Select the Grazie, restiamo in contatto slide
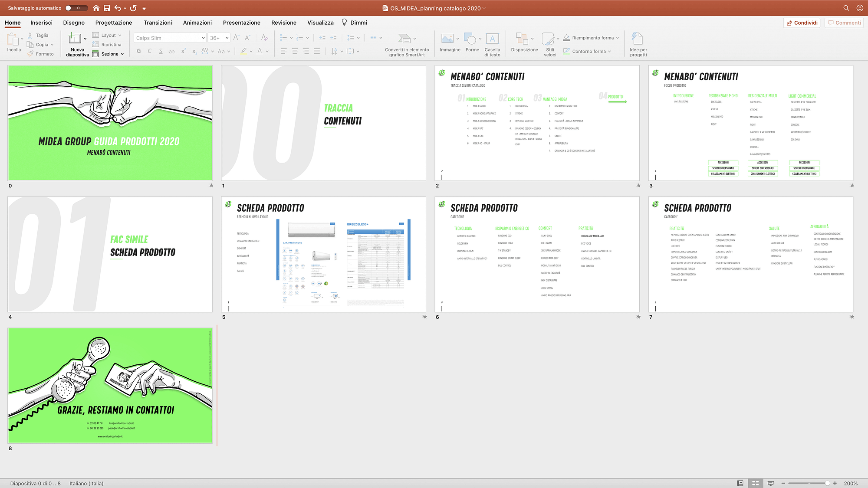This screenshot has height=488, width=868. 110,385
